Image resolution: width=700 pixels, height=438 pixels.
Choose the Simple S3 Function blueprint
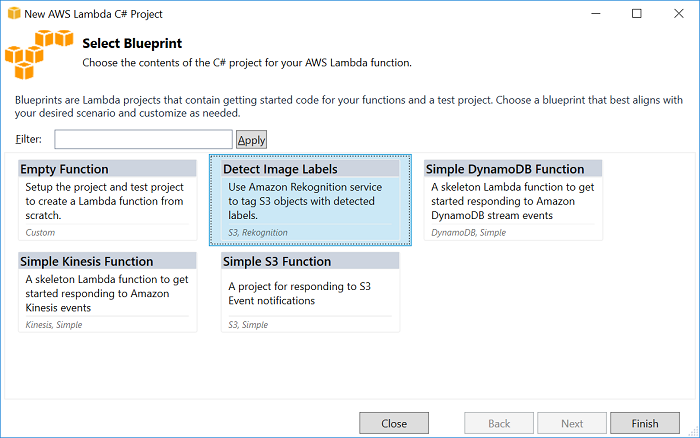point(310,292)
